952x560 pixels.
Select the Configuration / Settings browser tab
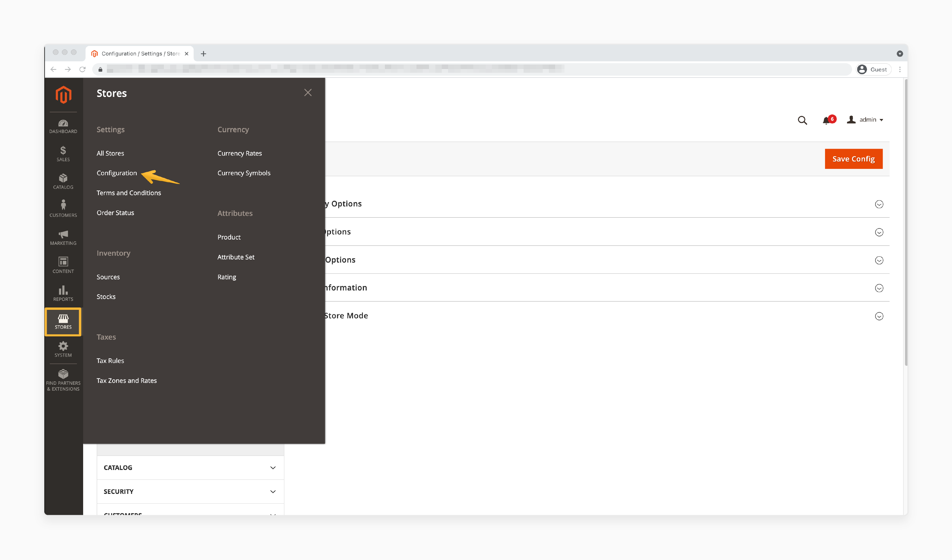pos(140,54)
